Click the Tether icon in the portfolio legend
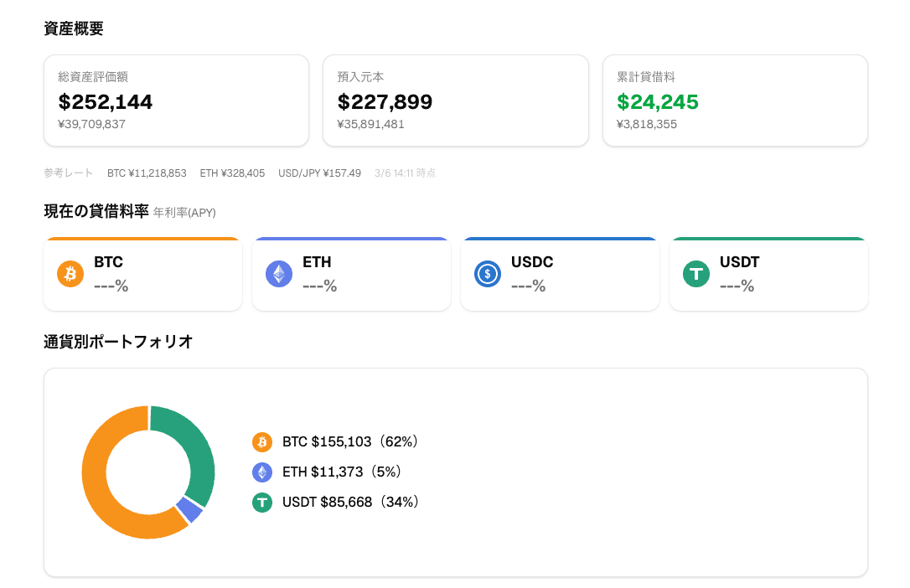The height and width of the screenshot is (588, 910). point(262,503)
